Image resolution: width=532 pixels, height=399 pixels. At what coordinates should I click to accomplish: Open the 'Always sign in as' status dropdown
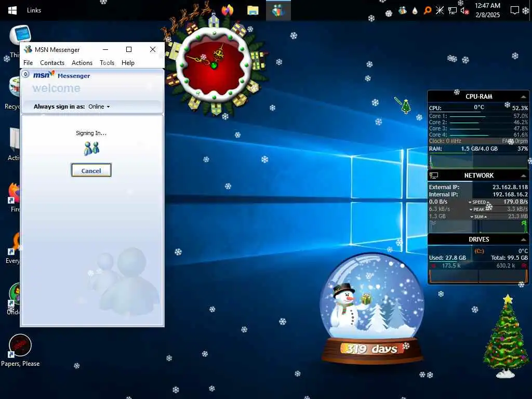coord(99,107)
